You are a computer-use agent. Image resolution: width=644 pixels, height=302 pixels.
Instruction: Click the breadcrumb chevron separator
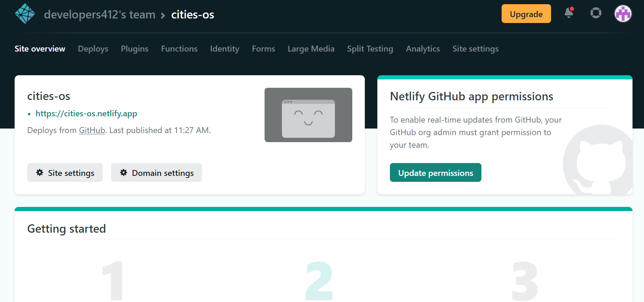[x=163, y=15]
